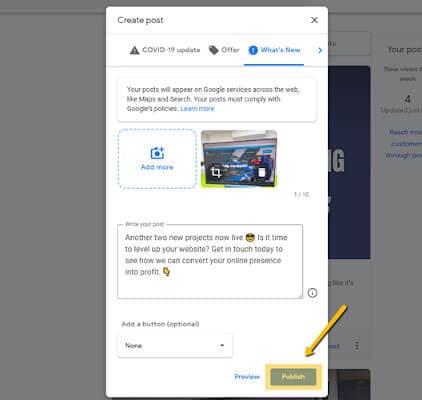422x400 pixels.
Task: Open the Learn more policies link
Action: pos(197,109)
